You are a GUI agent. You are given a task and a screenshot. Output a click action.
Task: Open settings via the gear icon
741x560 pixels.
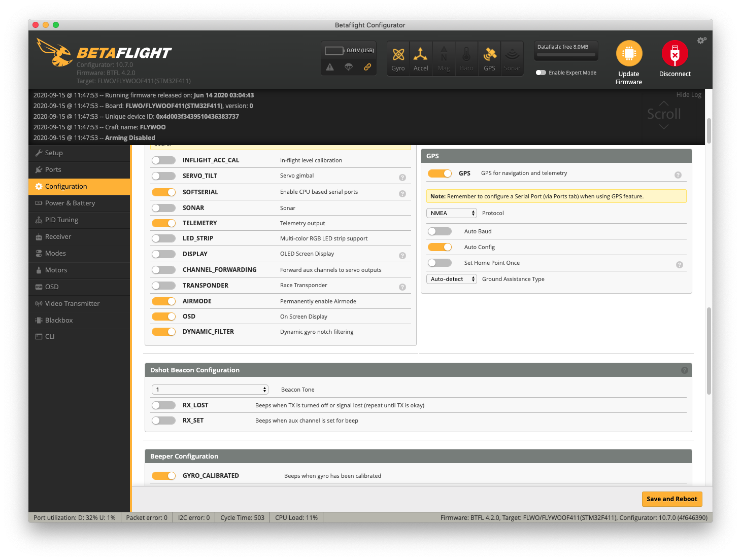[701, 41]
